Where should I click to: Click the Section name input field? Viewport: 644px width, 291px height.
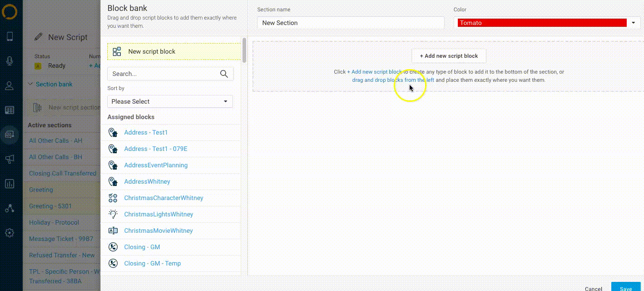point(350,23)
